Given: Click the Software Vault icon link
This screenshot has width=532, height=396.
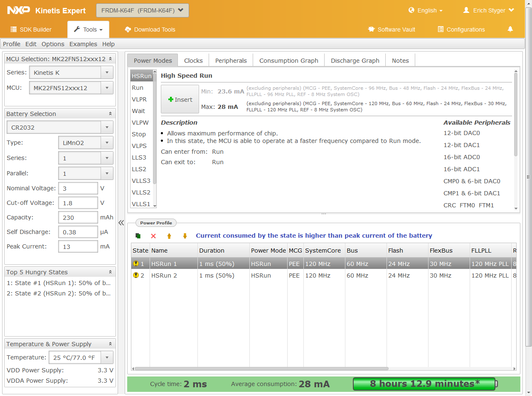Looking at the screenshot, I should (371, 30).
